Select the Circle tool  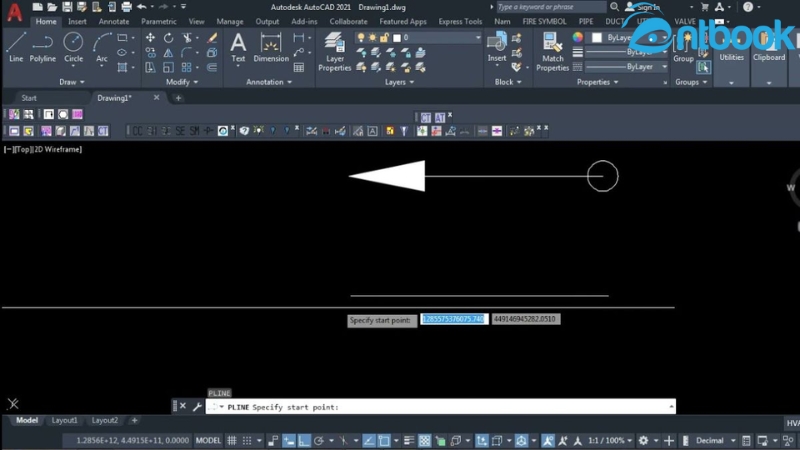73,47
